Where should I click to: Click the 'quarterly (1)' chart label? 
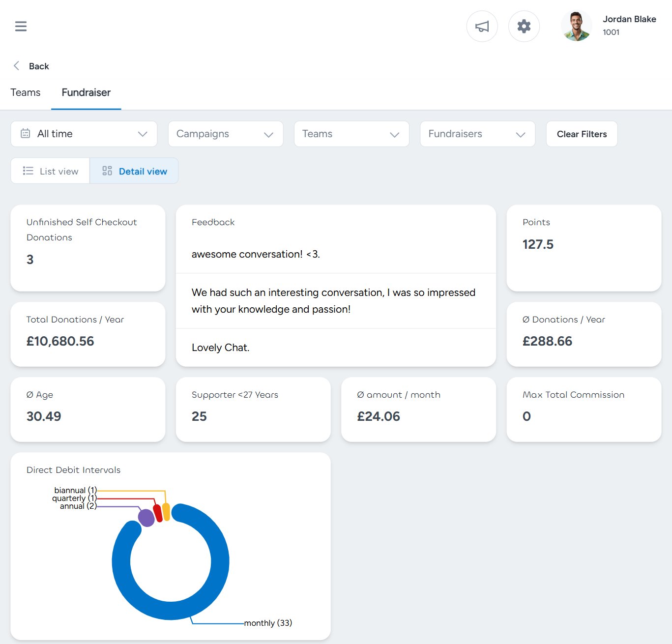click(x=74, y=498)
